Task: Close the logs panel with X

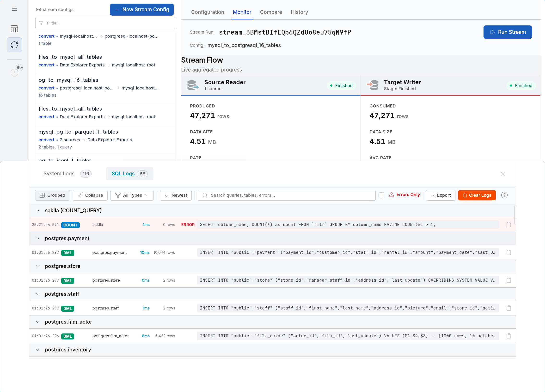Action: pos(503,173)
